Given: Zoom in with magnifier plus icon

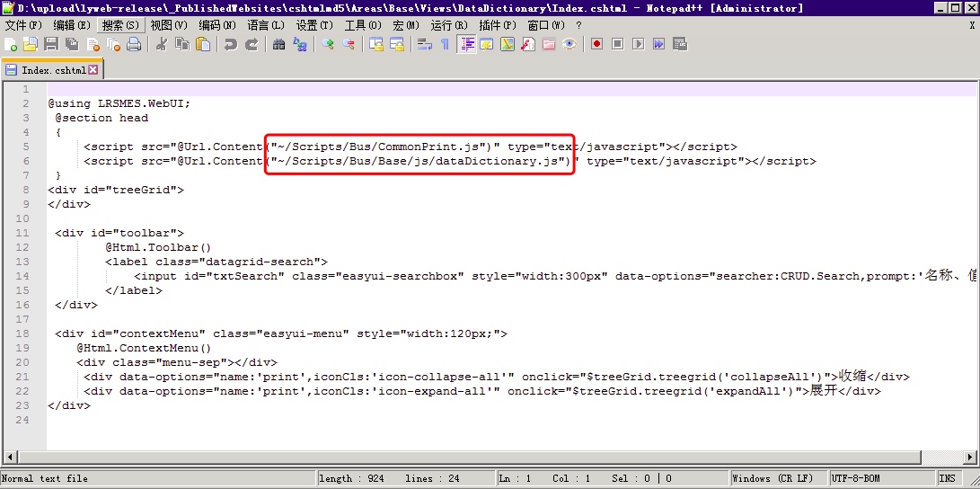Looking at the screenshot, I should click(x=328, y=44).
